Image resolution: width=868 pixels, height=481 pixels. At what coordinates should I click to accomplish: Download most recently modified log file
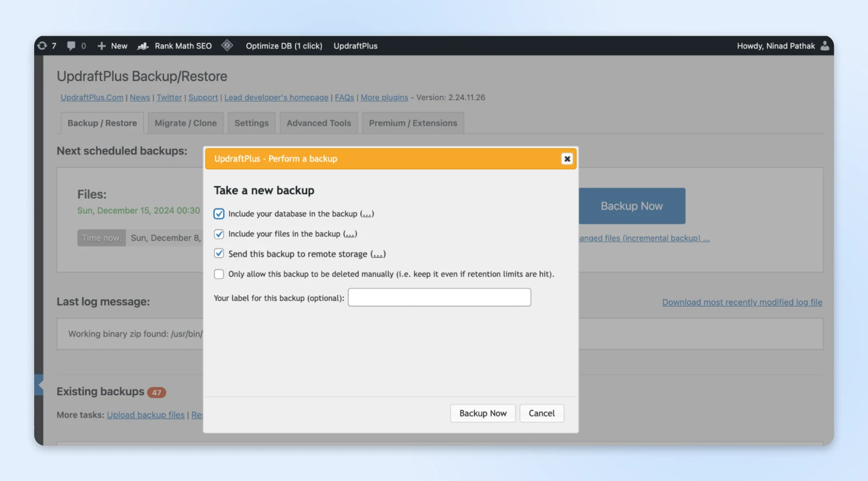(x=742, y=302)
